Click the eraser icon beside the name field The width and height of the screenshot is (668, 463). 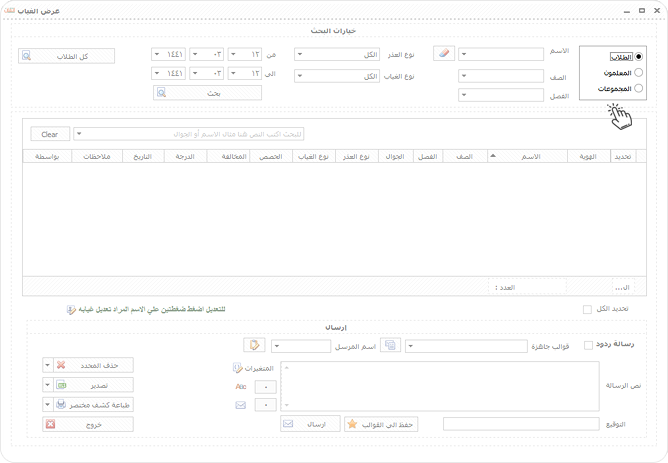point(444,54)
